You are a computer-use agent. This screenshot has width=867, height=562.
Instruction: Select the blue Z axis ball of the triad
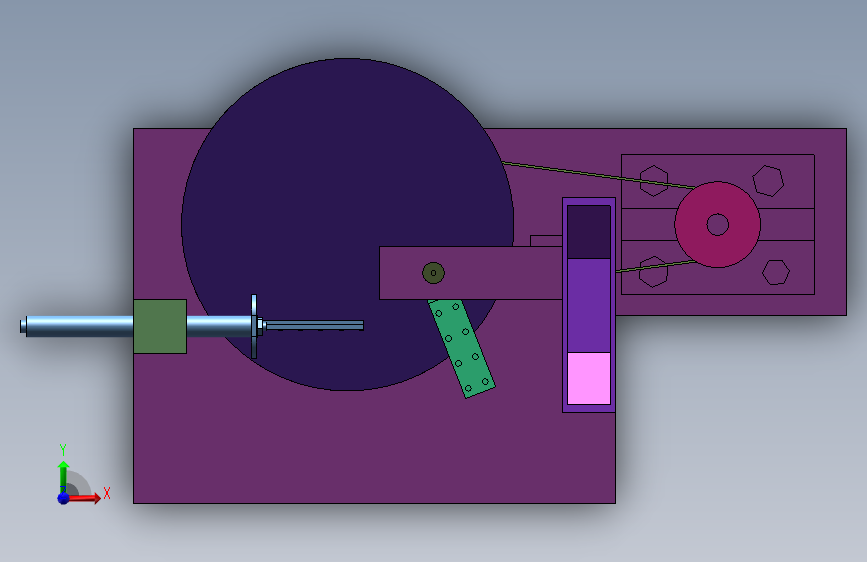point(64,498)
